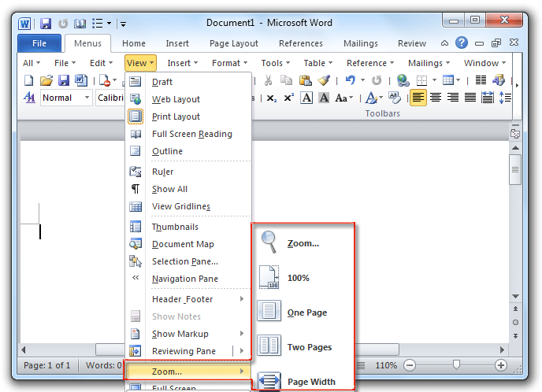Switch to Draft view

[x=189, y=82]
